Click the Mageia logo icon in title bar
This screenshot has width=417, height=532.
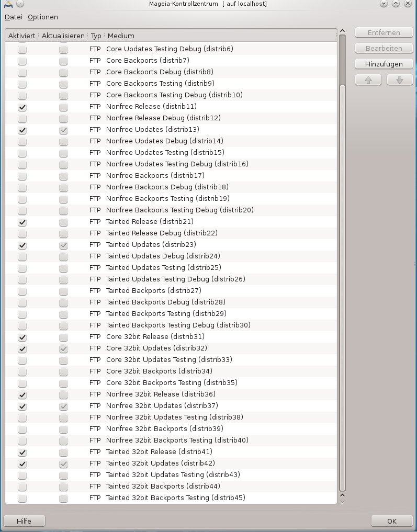[x=8, y=4]
